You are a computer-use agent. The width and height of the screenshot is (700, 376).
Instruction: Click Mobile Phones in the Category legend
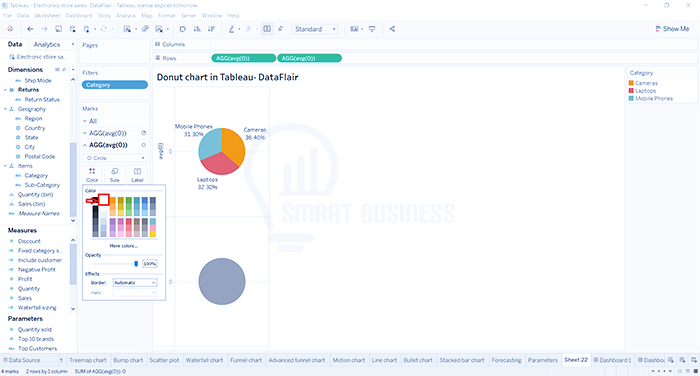pyautogui.click(x=654, y=98)
